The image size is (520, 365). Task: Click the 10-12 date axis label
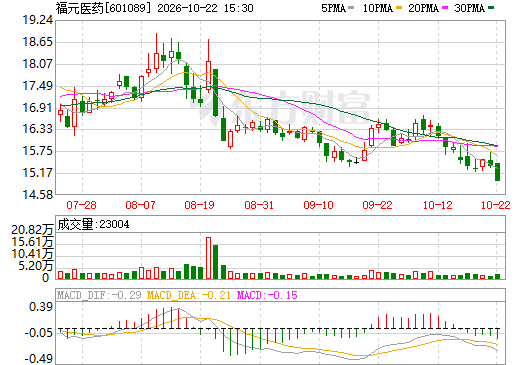[438, 205]
